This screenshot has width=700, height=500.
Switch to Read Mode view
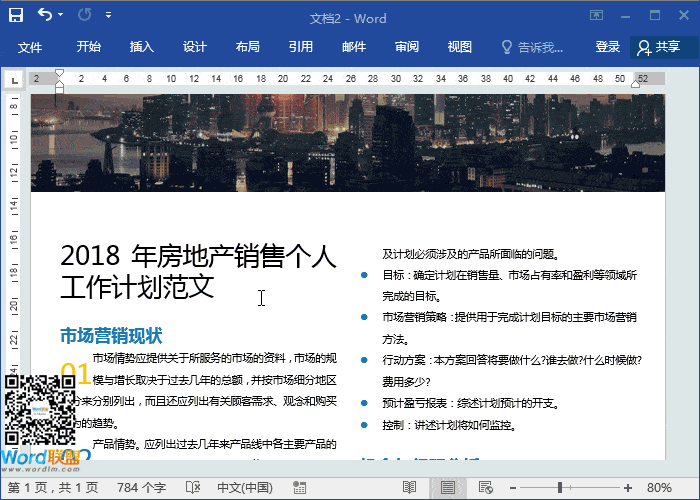pos(408,487)
